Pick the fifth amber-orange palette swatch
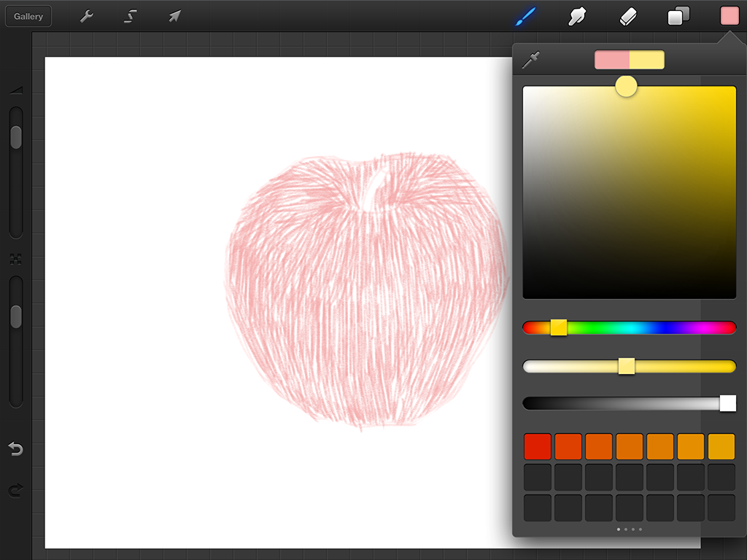This screenshot has width=747, height=560. pyautogui.click(x=659, y=446)
